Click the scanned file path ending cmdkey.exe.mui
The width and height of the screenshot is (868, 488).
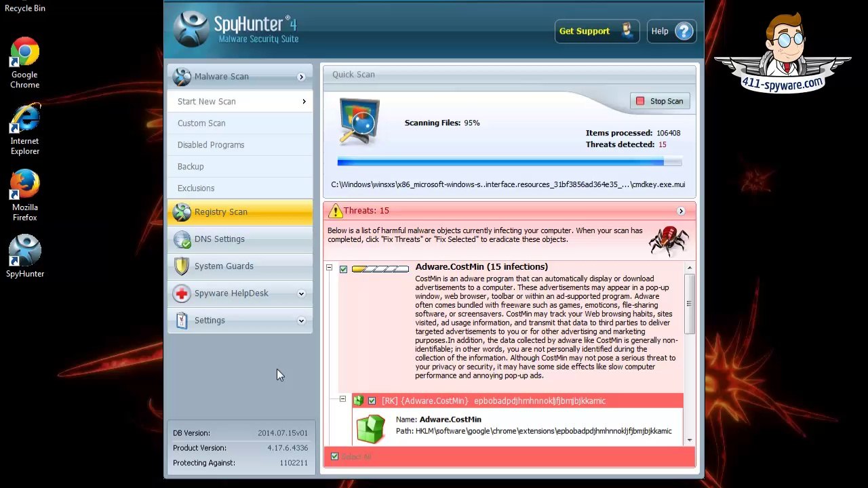coord(508,184)
